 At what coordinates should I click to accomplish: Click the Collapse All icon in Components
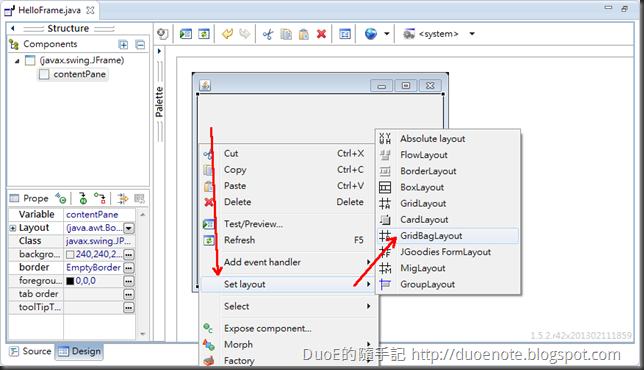(140, 44)
